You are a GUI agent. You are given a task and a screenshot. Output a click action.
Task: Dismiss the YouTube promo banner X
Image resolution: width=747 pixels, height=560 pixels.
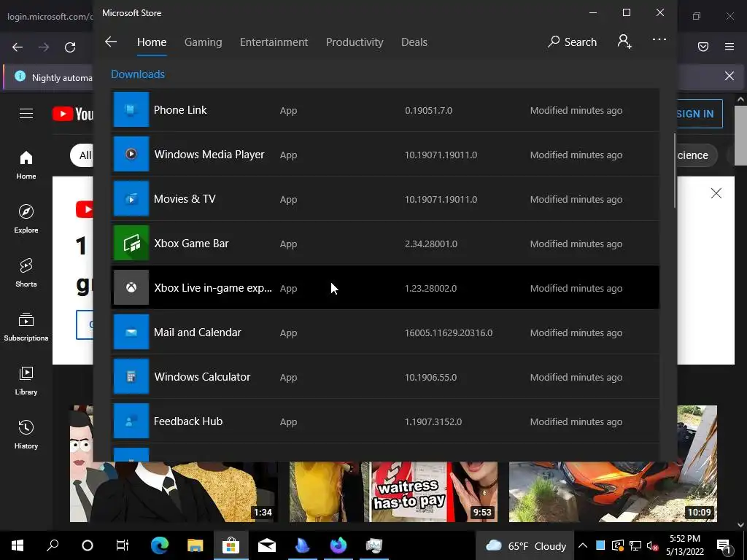point(716,192)
